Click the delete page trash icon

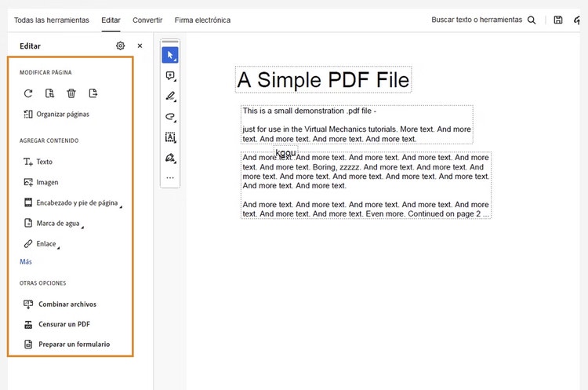[71, 93]
